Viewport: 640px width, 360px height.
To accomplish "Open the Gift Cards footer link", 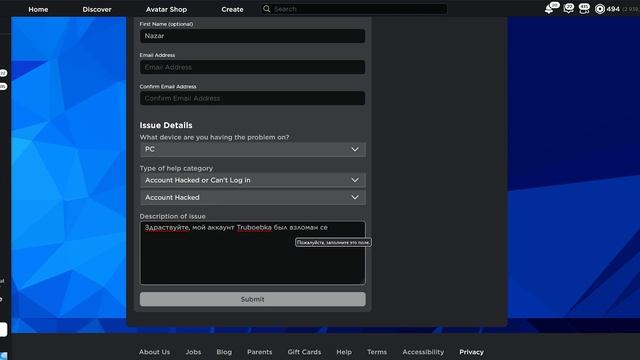I will point(304,352).
